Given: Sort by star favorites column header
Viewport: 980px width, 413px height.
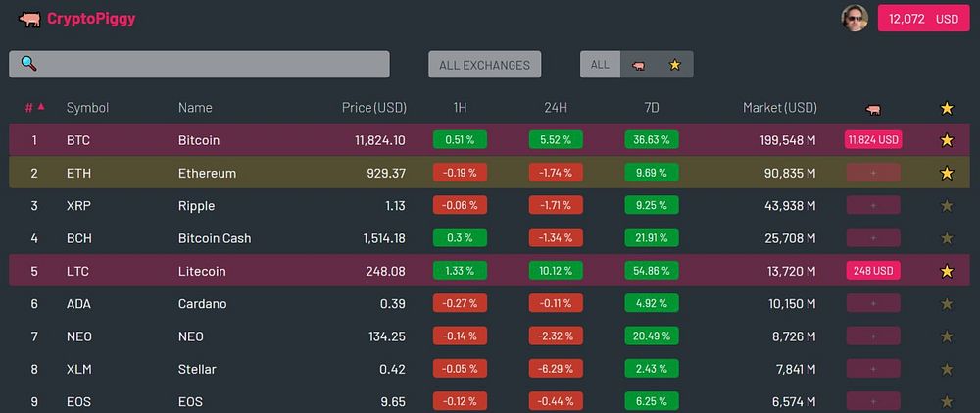Looking at the screenshot, I should (x=946, y=108).
